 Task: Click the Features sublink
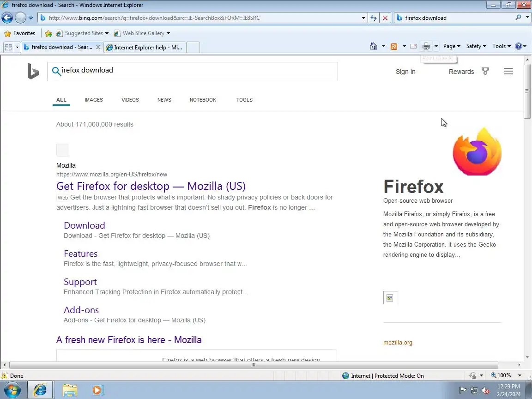(x=80, y=254)
